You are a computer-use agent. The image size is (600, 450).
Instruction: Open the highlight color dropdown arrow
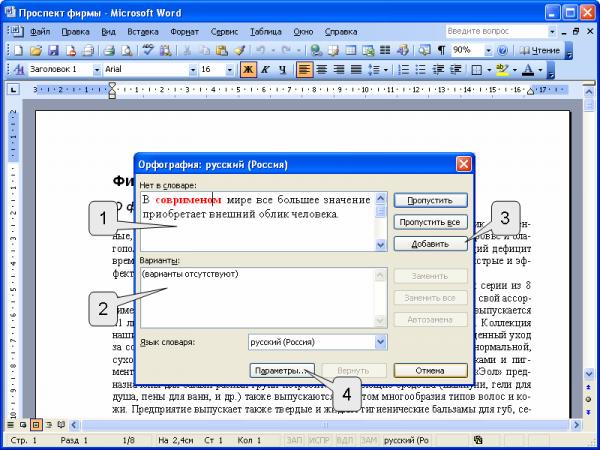pyautogui.click(x=515, y=70)
